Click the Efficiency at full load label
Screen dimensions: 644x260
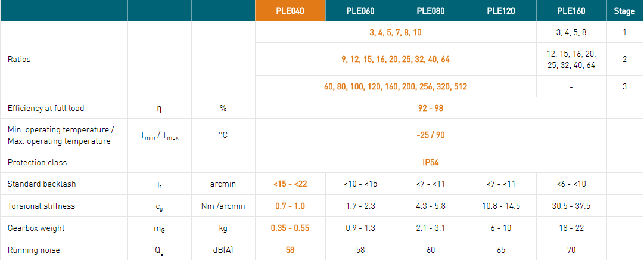(46, 108)
